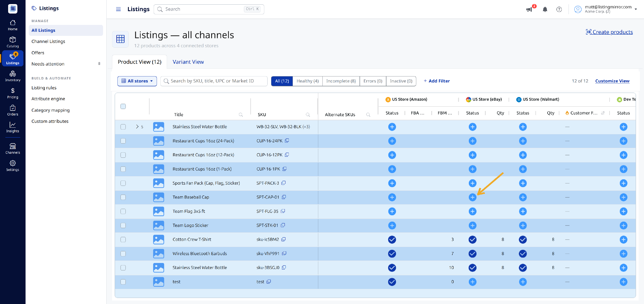Screen dimensions: 644x304
Task: Go to Insights in left navigation
Action: pyautogui.click(x=12, y=127)
